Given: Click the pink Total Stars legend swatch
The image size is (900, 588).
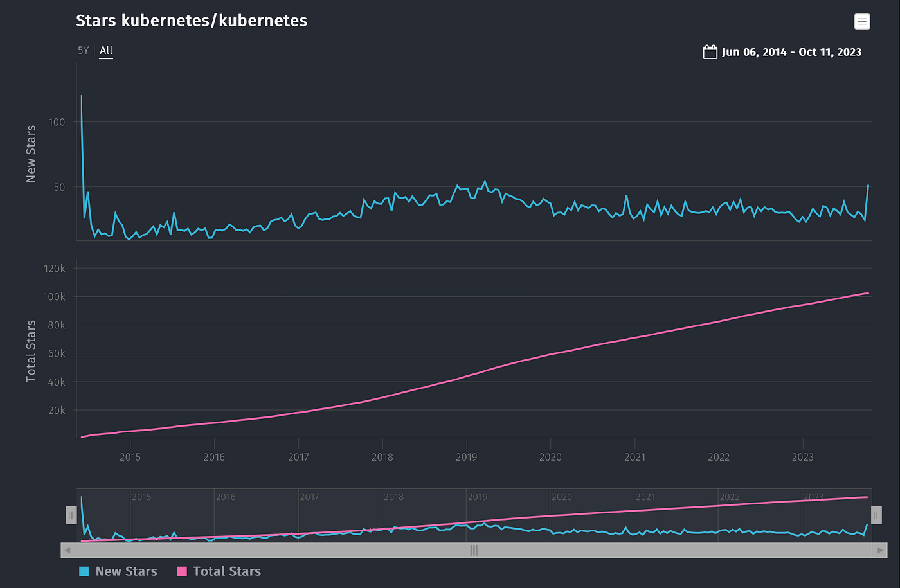Looking at the screenshot, I should point(182,571).
